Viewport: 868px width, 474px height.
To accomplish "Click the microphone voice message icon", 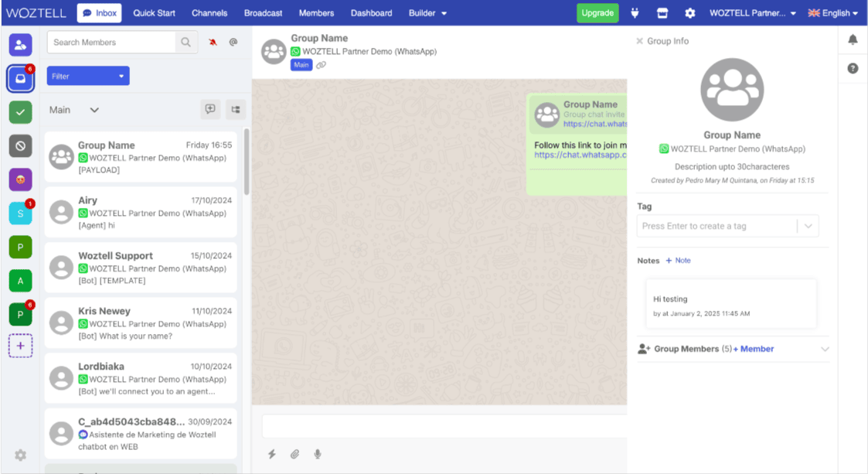I will (318, 455).
